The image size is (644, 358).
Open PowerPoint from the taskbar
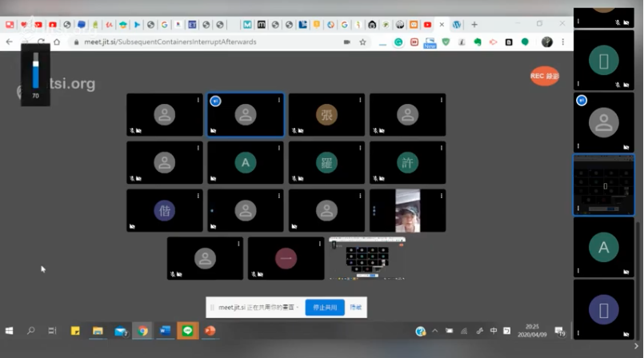[x=210, y=331]
